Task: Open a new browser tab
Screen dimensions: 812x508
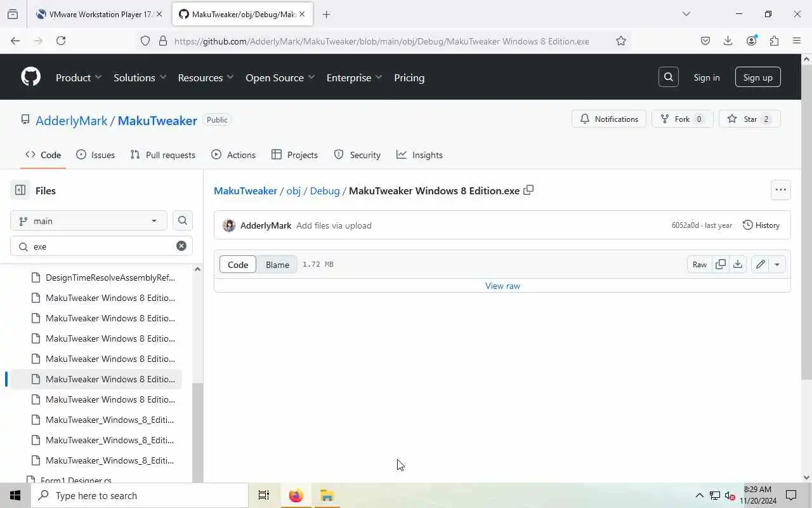Action: tap(326, 14)
